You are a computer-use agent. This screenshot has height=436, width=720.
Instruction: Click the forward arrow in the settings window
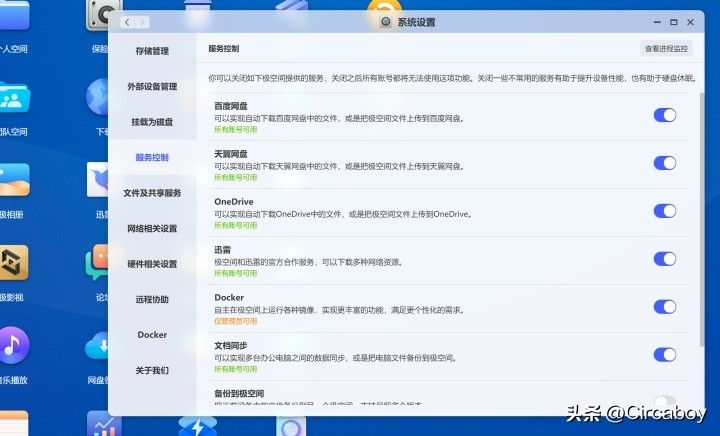pos(142,22)
